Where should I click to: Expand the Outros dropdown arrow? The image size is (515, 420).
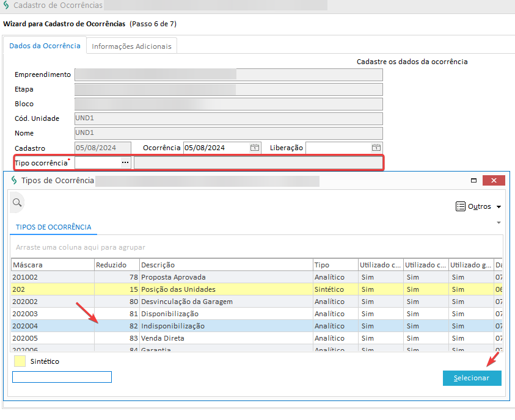(x=499, y=207)
